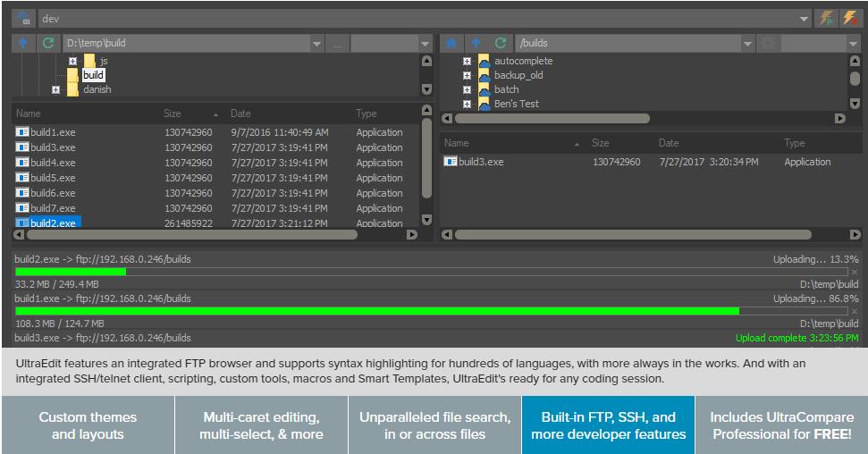Expand the autocomplete remote folder

[467, 61]
